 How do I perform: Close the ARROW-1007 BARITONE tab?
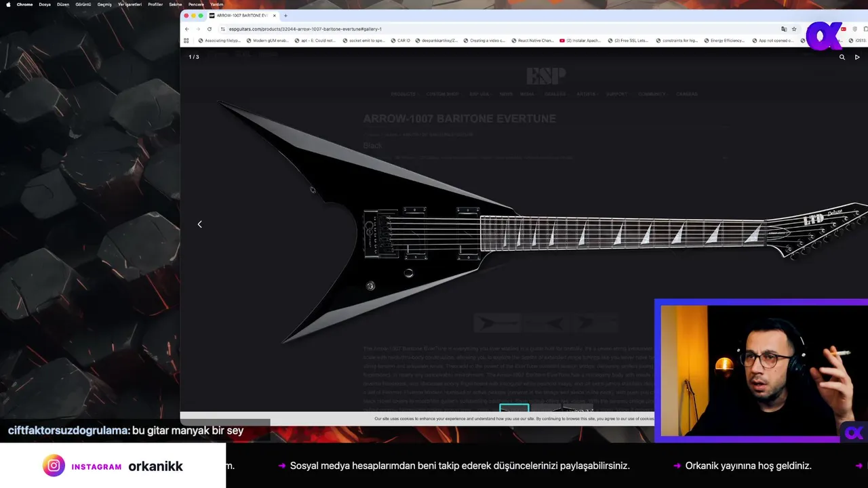click(275, 16)
